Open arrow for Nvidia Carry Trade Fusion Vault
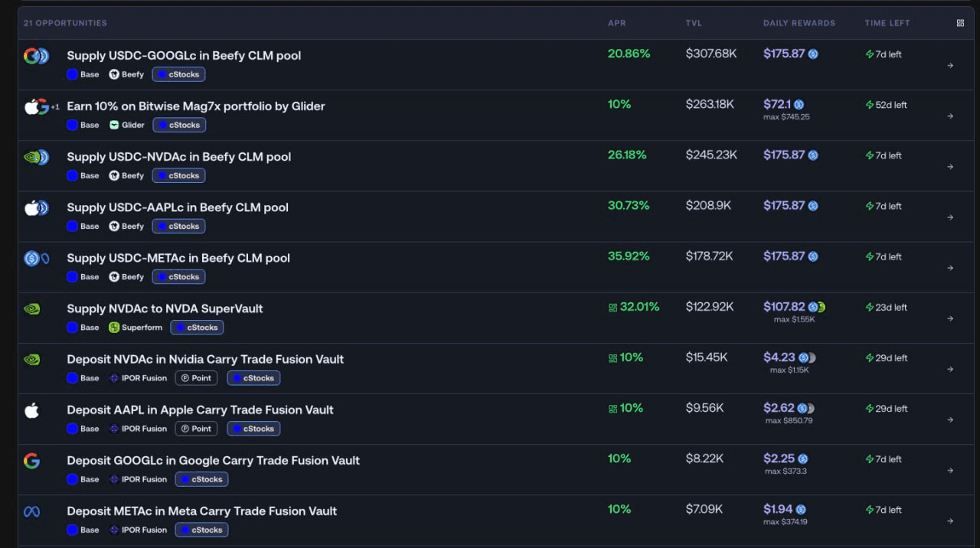Image resolution: width=980 pixels, height=548 pixels. (950, 369)
